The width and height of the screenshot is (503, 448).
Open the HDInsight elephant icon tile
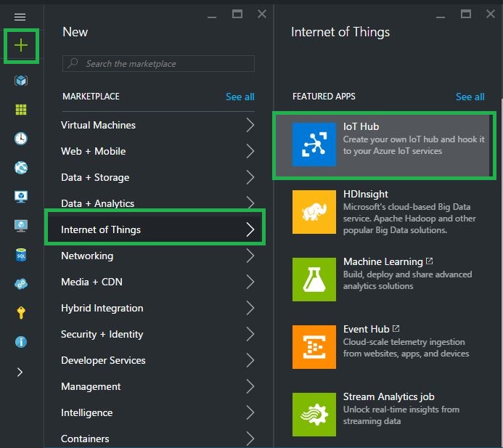314,212
